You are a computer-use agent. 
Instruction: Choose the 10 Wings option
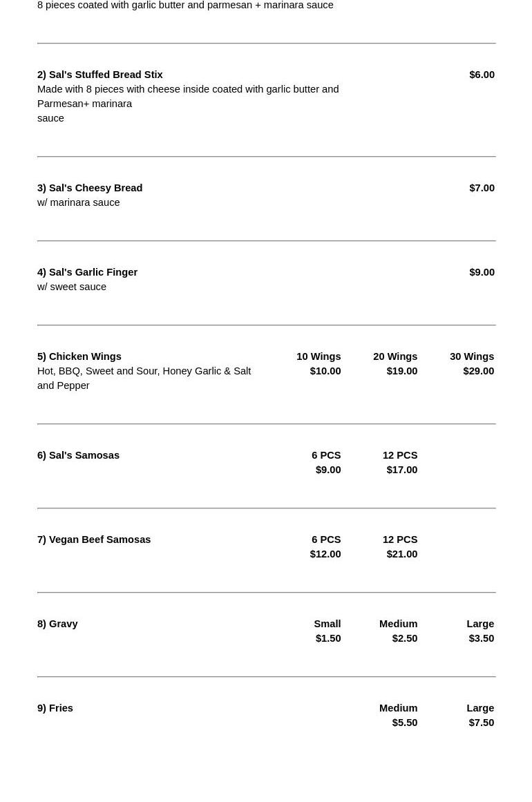(319, 364)
